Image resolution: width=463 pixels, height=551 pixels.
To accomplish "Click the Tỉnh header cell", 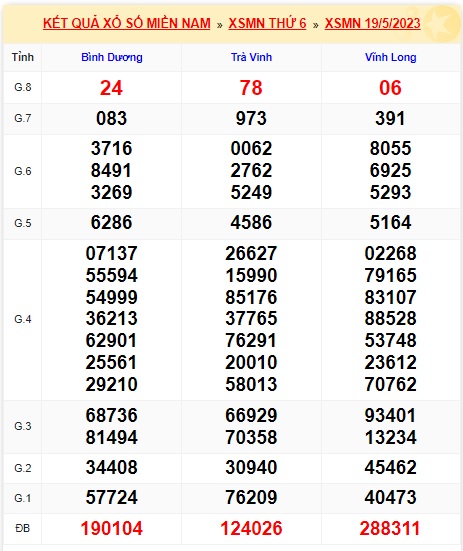I will (x=23, y=57).
